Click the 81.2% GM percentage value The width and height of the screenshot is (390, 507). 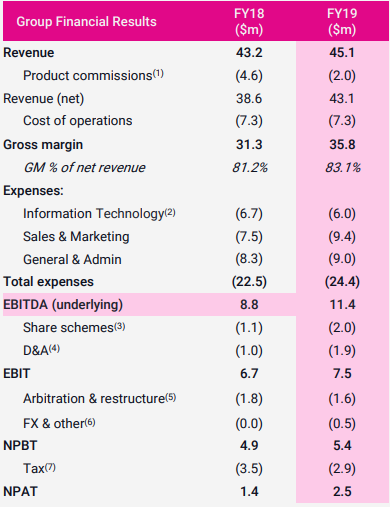coord(250,167)
